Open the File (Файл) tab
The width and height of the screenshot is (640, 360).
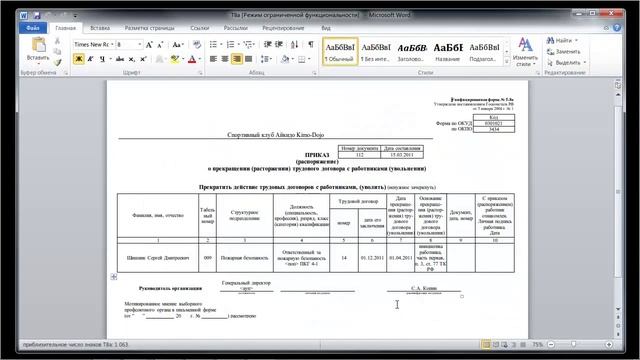click(33, 28)
